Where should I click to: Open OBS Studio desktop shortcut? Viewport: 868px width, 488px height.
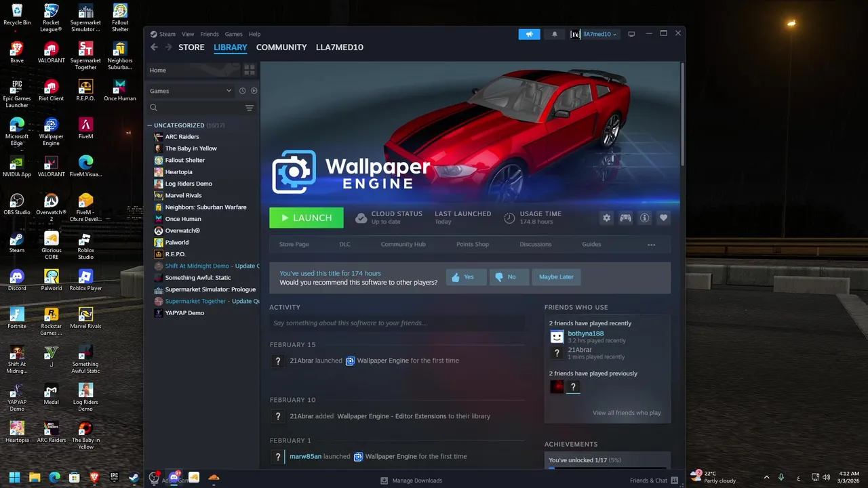tap(17, 205)
